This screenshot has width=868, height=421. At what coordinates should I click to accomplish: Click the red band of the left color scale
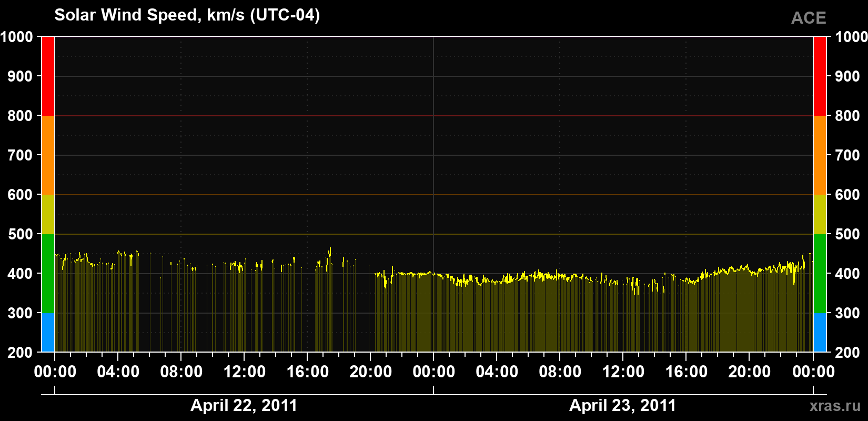48,76
